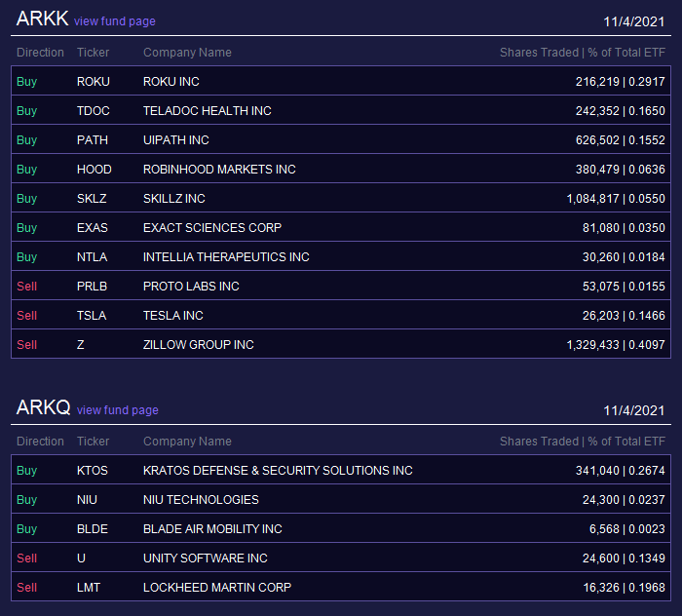The height and width of the screenshot is (616, 682).
Task: Click the ARKK date 11/4/2021
Action: pyautogui.click(x=634, y=21)
